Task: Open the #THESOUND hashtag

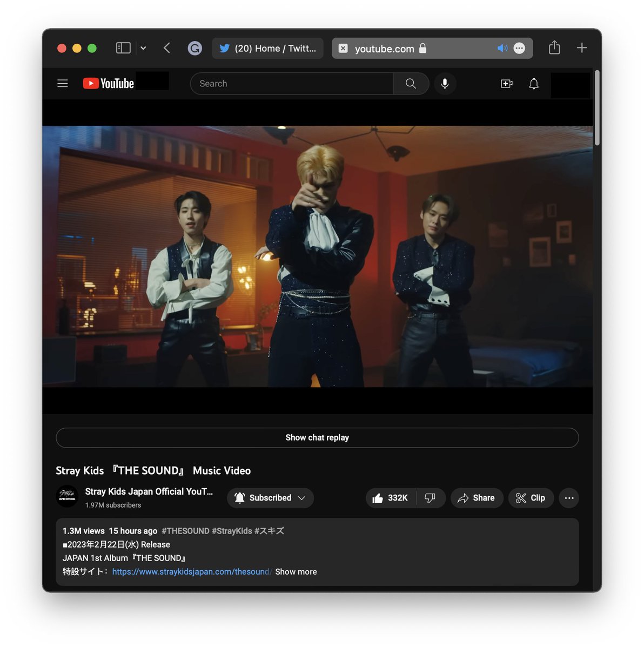Action: 185,531
